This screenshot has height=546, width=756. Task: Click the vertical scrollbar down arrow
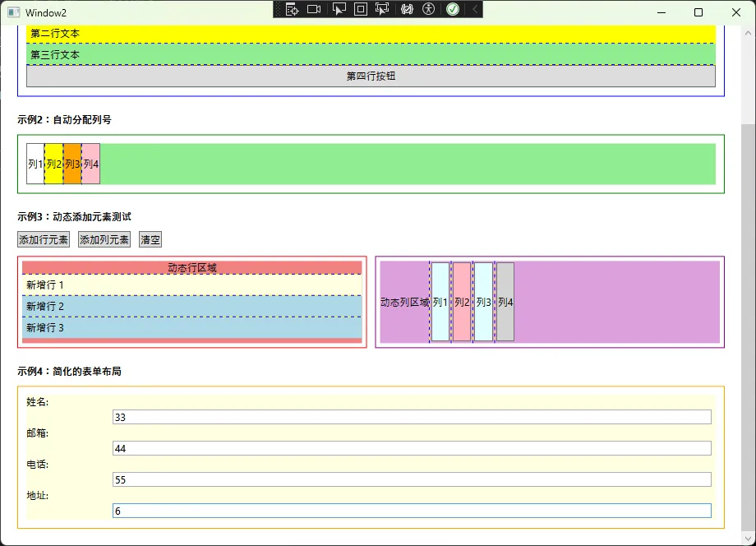748,538
